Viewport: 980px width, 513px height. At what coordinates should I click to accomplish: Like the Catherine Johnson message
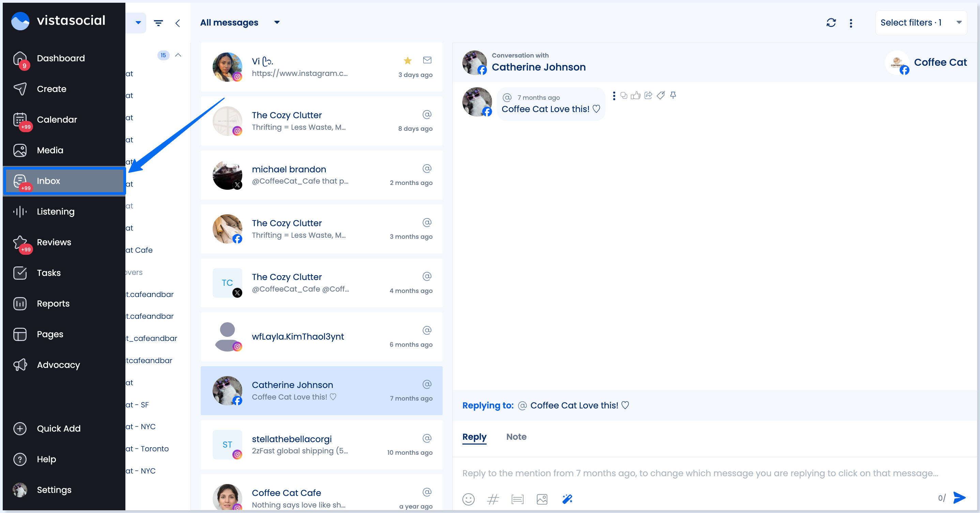(636, 95)
